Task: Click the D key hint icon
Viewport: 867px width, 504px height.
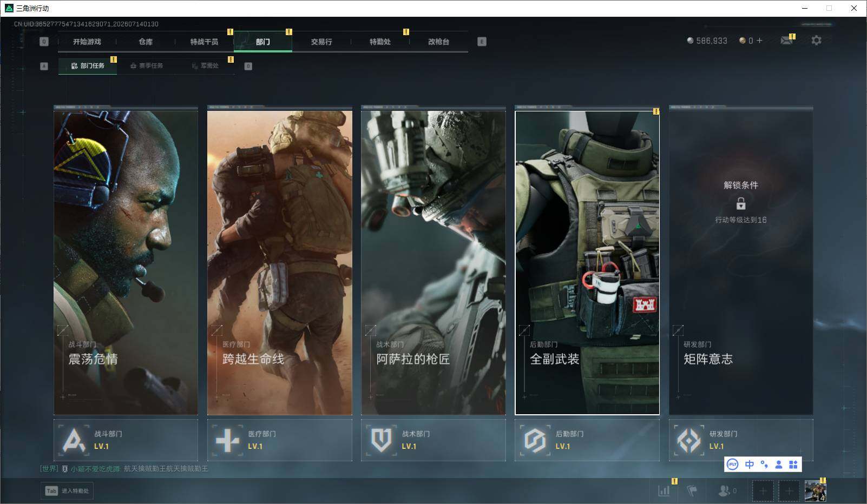Action: point(248,66)
